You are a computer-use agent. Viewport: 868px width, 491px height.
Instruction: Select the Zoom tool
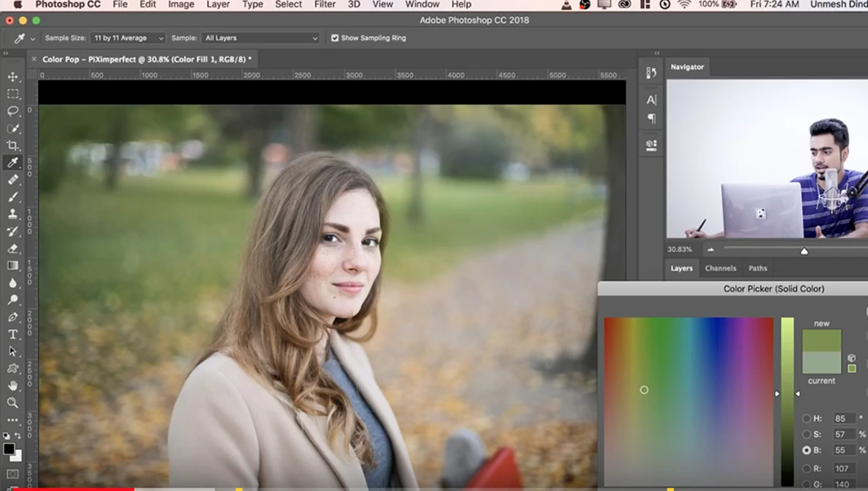tap(12, 402)
